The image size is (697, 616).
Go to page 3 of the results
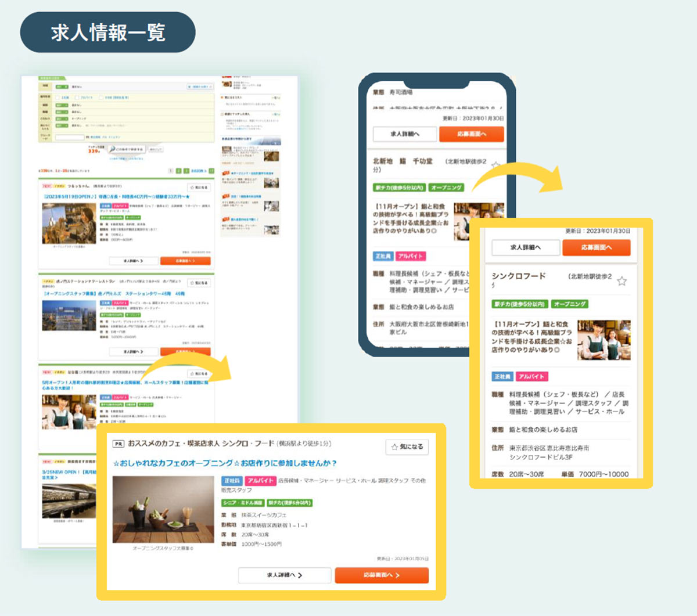point(186,171)
